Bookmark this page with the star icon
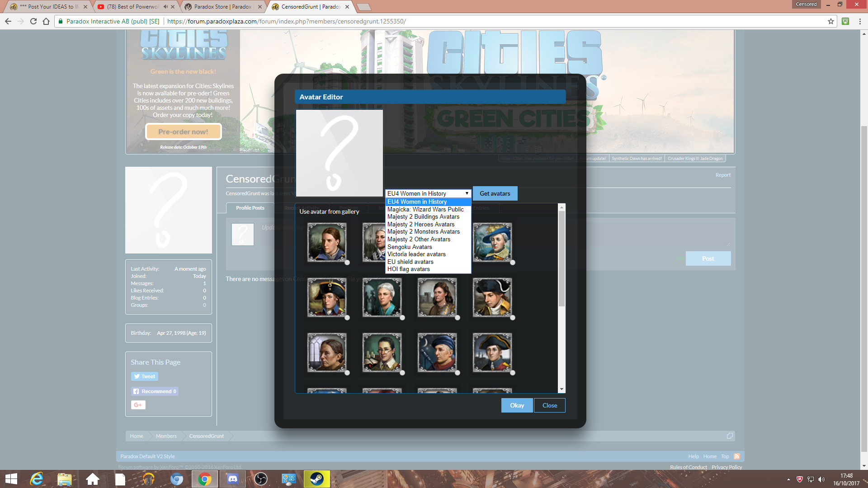The height and width of the screenshot is (488, 868). [831, 21]
